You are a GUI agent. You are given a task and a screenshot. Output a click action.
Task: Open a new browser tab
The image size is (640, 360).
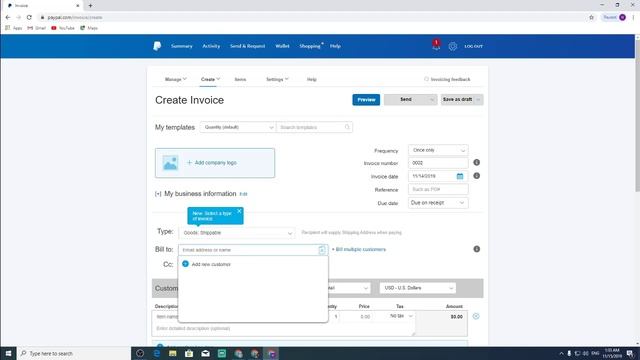(90, 6)
